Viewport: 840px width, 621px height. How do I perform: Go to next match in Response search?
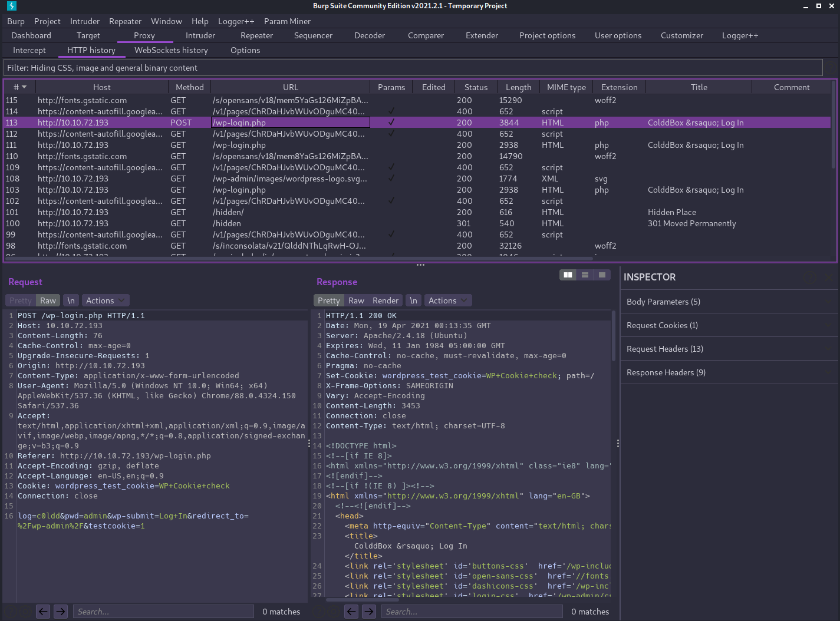coord(369,612)
